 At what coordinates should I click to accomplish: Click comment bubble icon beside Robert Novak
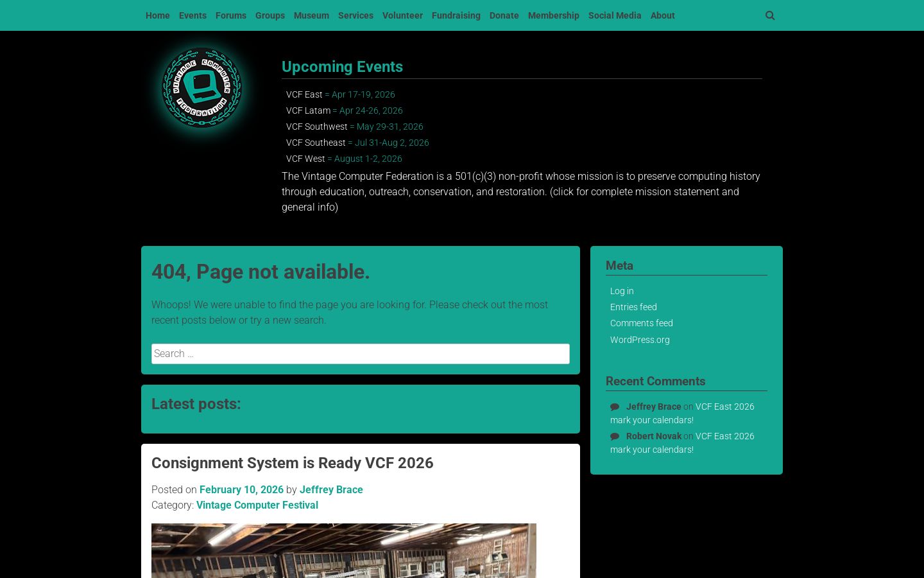point(615,436)
